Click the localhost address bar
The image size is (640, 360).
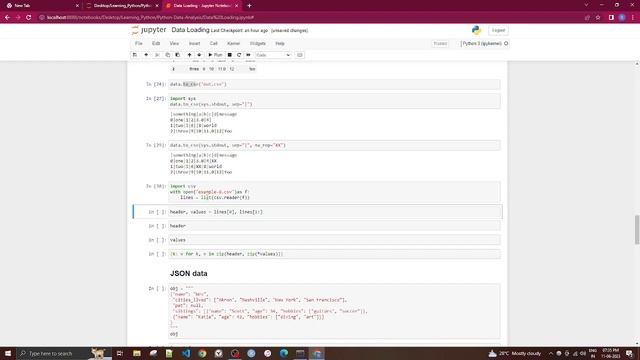point(310,18)
